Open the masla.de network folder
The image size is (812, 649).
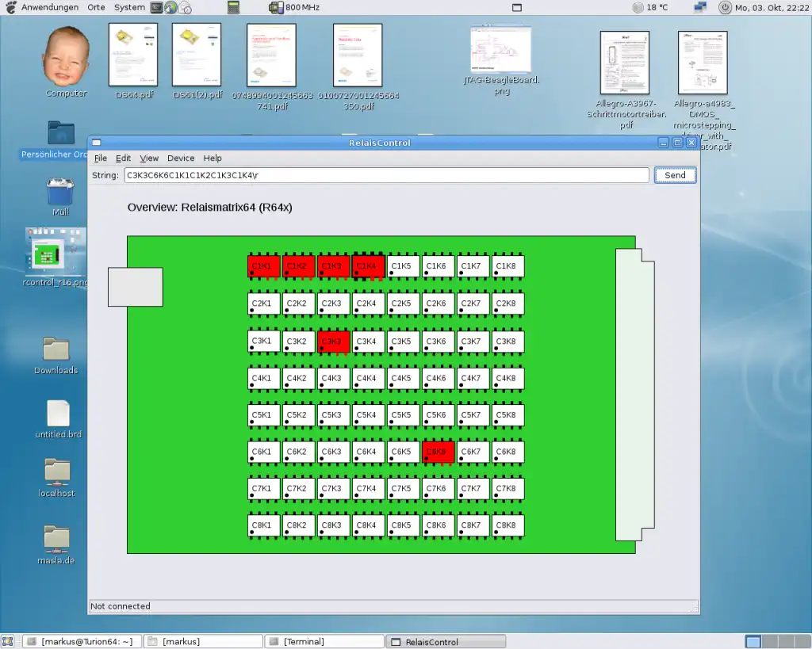point(56,544)
